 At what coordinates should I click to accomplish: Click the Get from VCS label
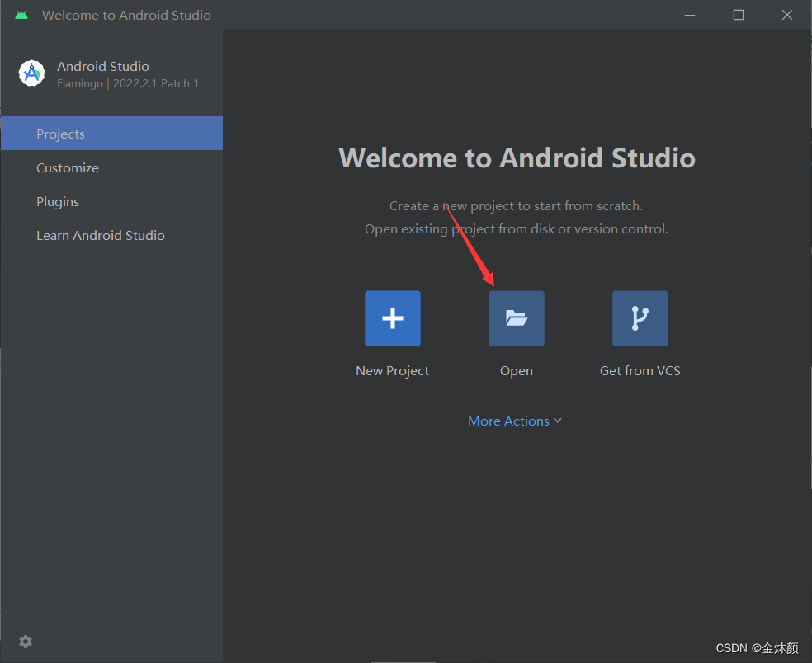tap(640, 370)
